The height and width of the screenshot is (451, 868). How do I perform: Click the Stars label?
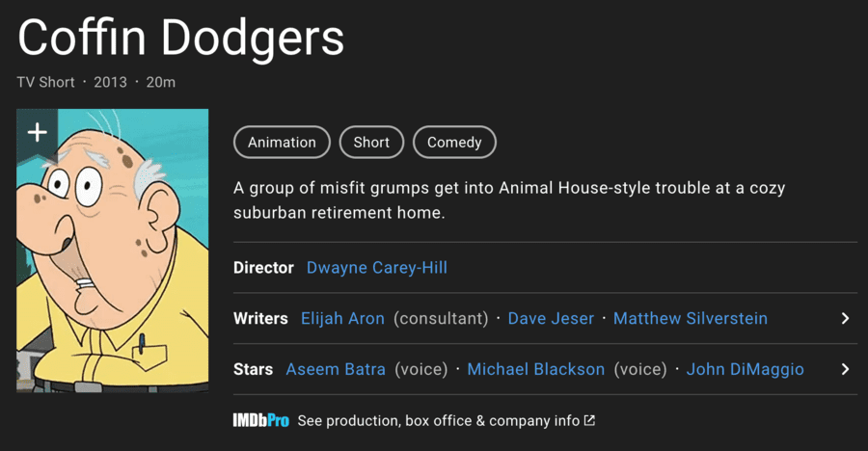pyautogui.click(x=254, y=369)
